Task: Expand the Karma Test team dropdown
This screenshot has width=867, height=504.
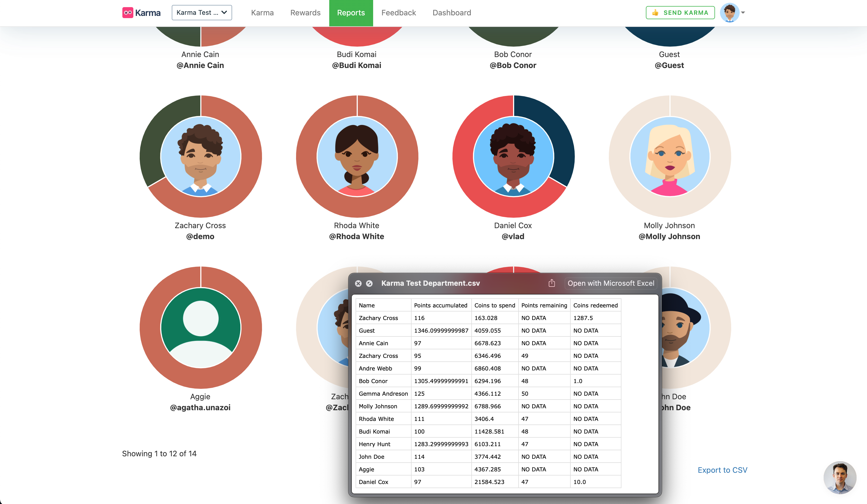Action: pyautogui.click(x=202, y=13)
